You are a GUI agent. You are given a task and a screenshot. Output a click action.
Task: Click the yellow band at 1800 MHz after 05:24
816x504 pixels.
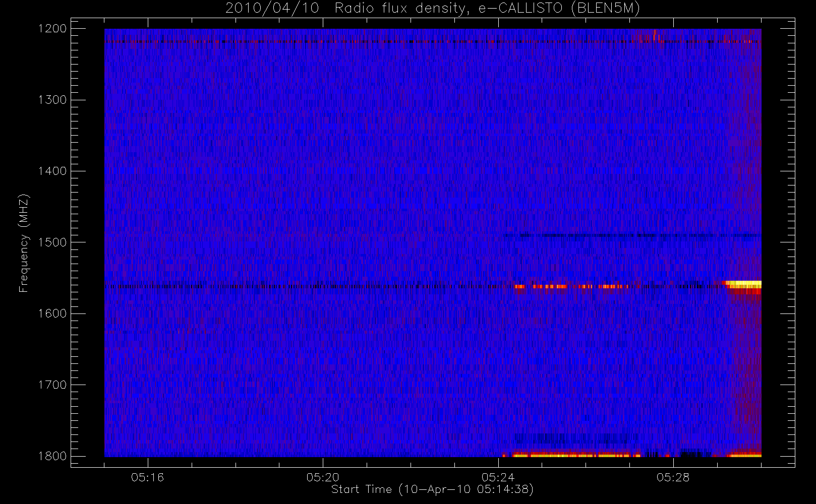point(576,455)
